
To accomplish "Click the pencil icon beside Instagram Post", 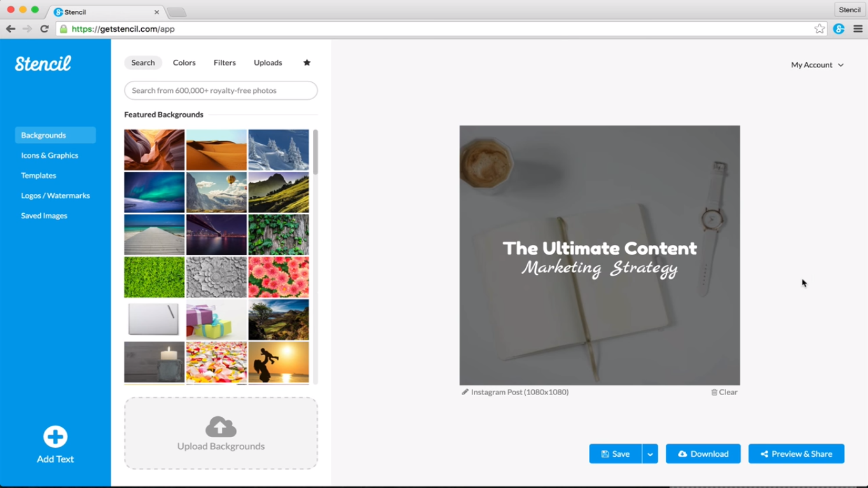I will [465, 392].
